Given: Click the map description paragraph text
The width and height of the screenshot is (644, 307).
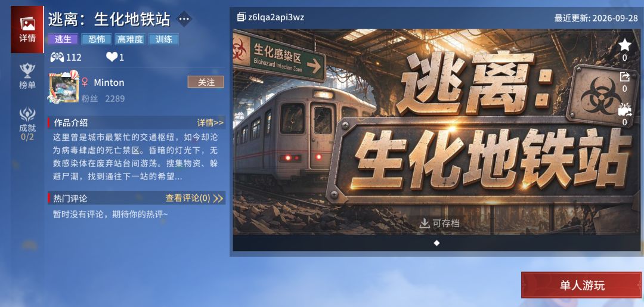Looking at the screenshot, I should tap(135, 156).
